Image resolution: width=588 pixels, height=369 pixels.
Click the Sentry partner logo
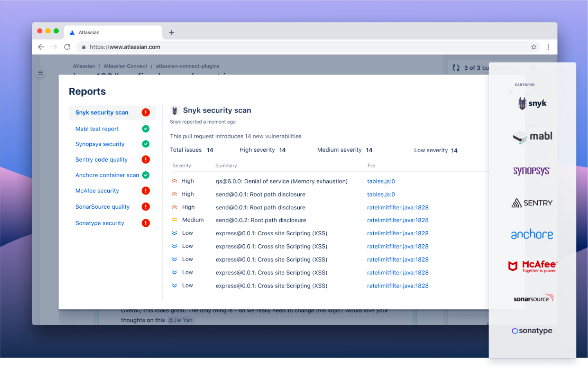532,203
